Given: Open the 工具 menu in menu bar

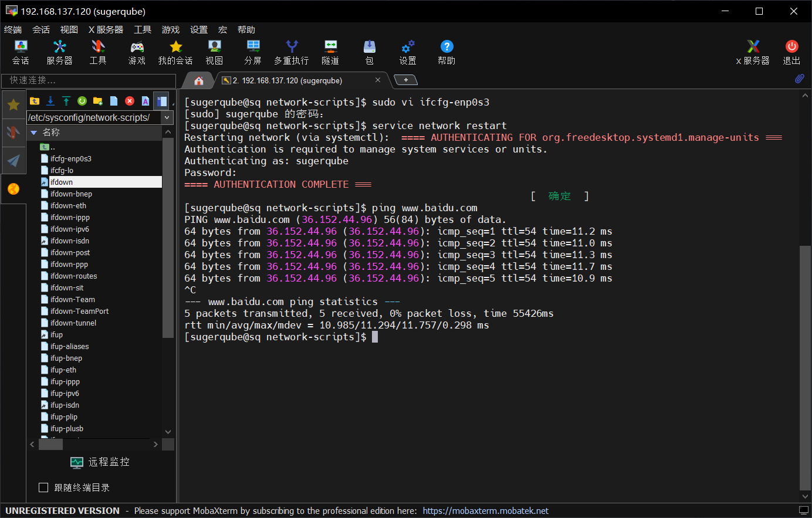Looking at the screenshot, I should point(143,29).
